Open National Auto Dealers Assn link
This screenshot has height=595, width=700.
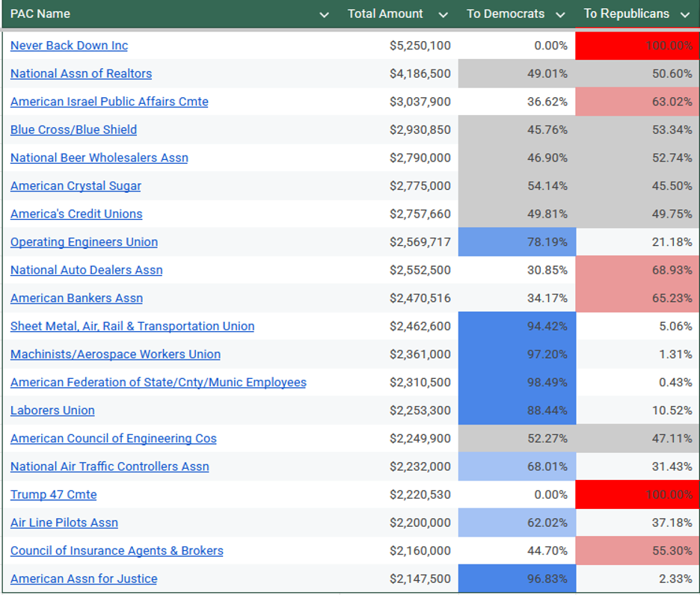pyautogui.click(x=87, y=271)
